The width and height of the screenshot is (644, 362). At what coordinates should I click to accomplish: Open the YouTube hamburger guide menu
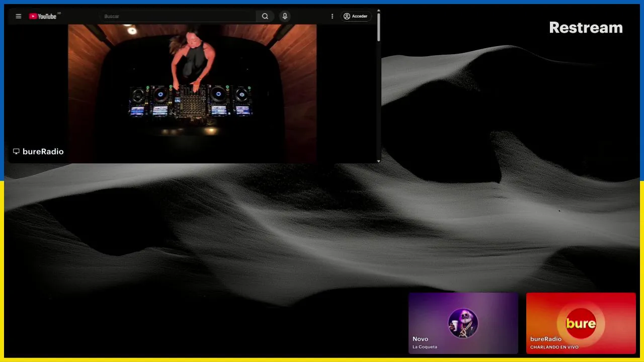click(x=19, y=16)
